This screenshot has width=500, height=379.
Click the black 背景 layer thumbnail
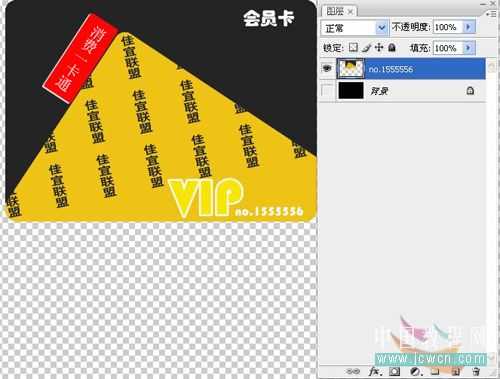click(351, 90)
